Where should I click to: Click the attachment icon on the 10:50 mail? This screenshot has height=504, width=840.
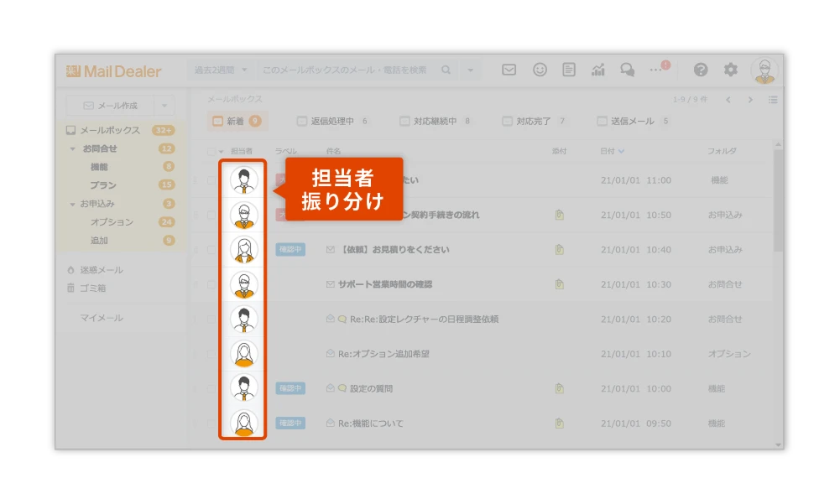[559, 216]
